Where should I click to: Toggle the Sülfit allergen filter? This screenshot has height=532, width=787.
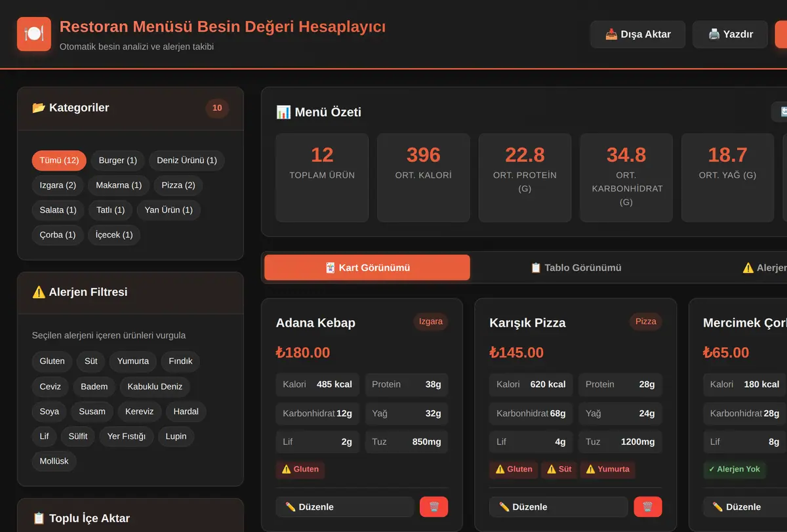(78, 436)
